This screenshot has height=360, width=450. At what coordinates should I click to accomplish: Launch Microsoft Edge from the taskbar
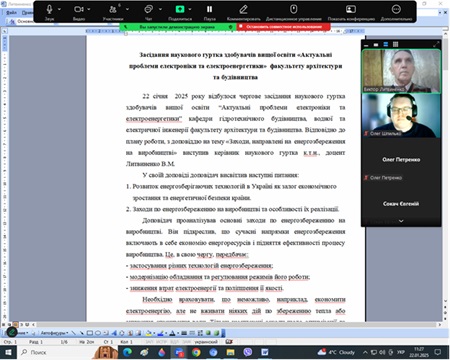127,352
